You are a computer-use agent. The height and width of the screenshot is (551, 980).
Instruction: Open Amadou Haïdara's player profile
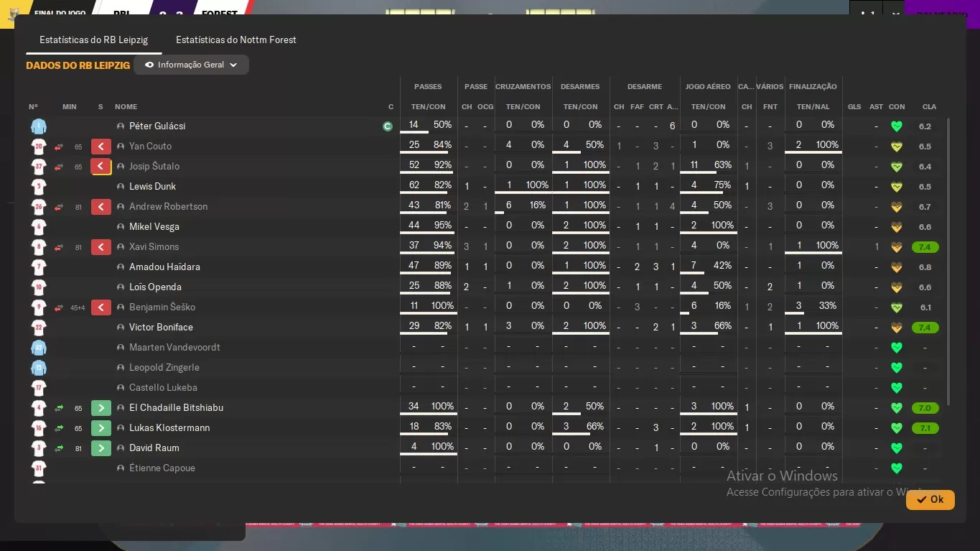(164, 267)
